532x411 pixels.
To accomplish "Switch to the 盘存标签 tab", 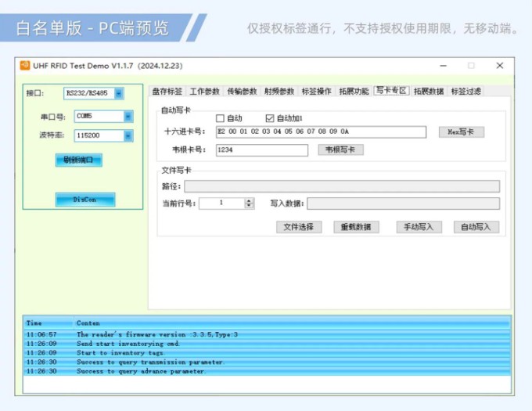I will point(167,92).
